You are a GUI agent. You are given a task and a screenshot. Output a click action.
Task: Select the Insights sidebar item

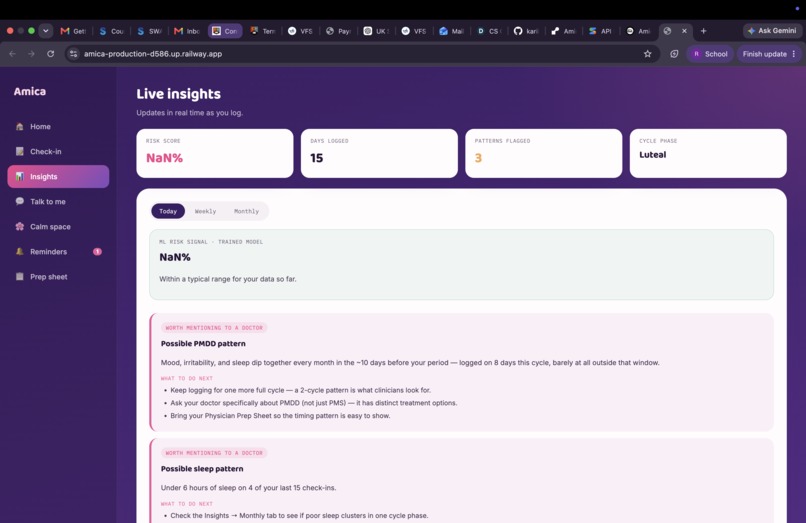58,176
